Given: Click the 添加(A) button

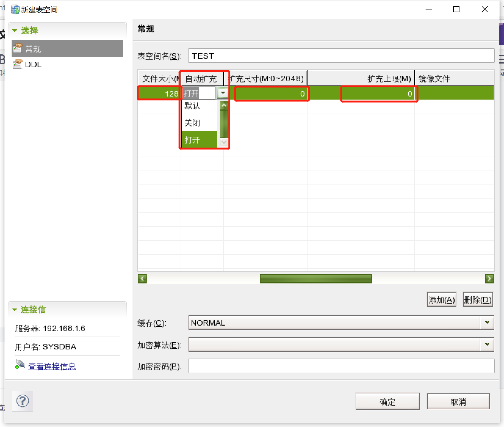Looking at the screenshot, I should (x=441, y=300).
